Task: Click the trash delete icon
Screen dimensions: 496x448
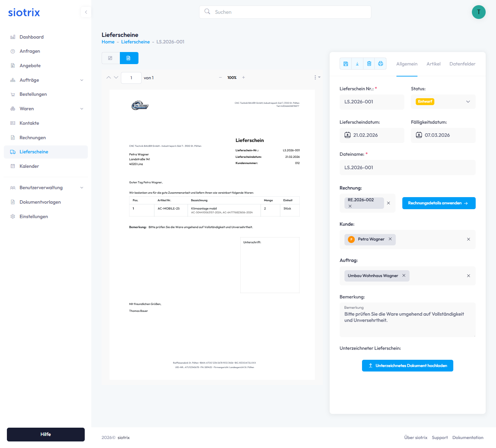Action: (369, 64)
